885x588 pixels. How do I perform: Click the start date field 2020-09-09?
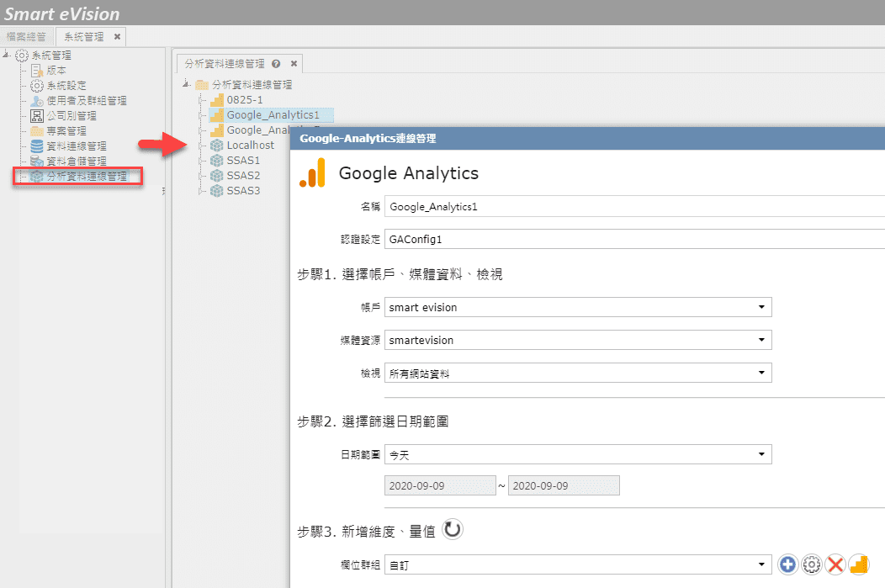pos(440,486)
